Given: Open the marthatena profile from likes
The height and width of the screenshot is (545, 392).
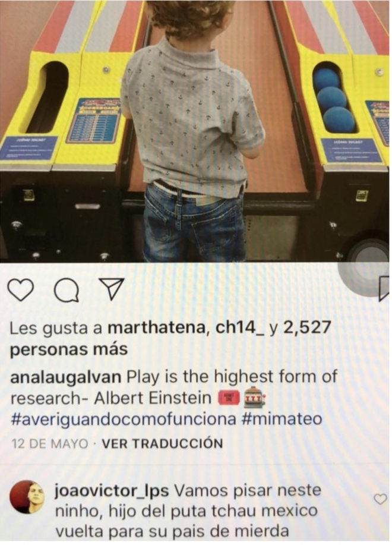Looking at the screenshot, I should [x=156, y=327].
